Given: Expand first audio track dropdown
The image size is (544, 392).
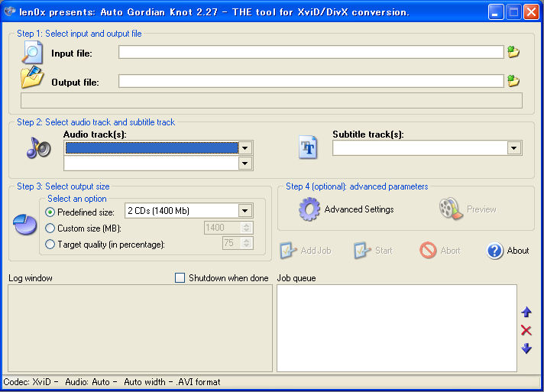Looking at the screenshot, I should 245,148.
